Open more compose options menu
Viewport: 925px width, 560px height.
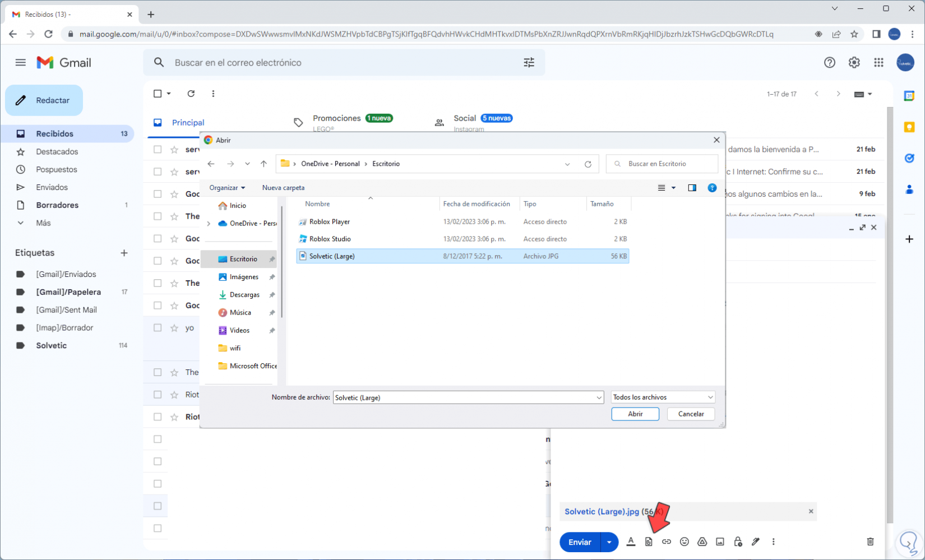click(774, 542)
